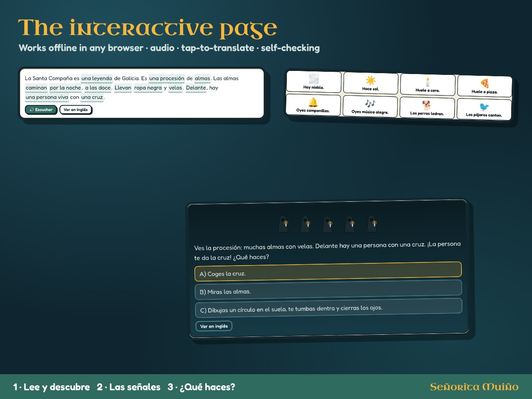Tap the highlighted phrase a las doce

pyautogui.click(x=98, y=88)
